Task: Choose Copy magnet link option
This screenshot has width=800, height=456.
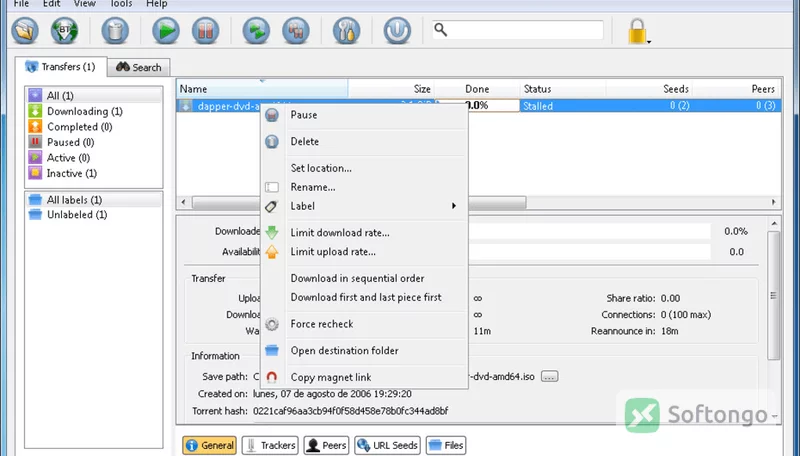Action: [x=364, y=377]
